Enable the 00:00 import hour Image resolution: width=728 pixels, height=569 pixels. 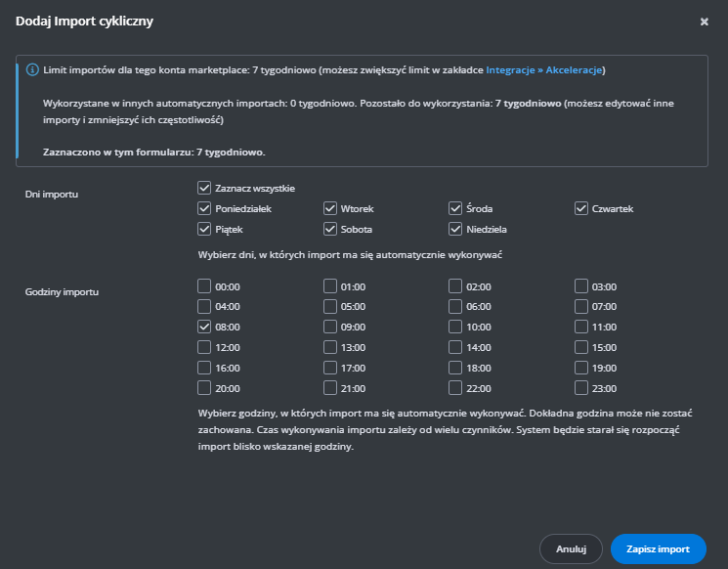(x=204, y=286)
